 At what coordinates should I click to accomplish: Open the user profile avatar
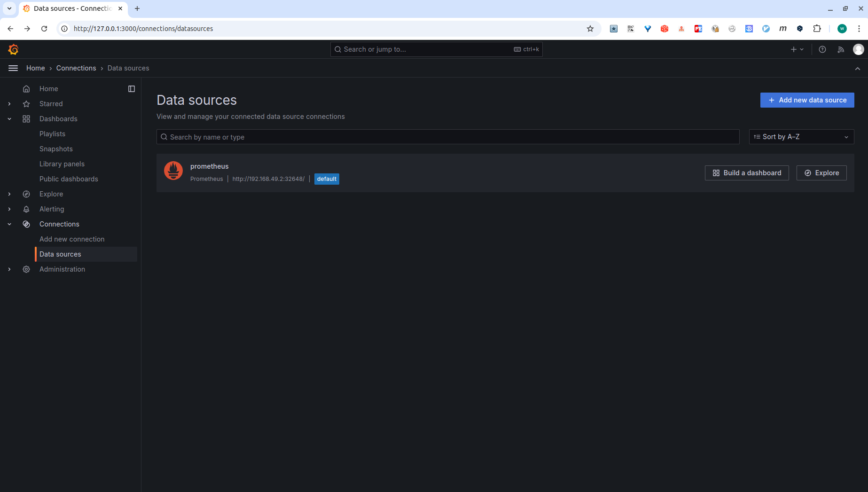[x=859, y=49]
